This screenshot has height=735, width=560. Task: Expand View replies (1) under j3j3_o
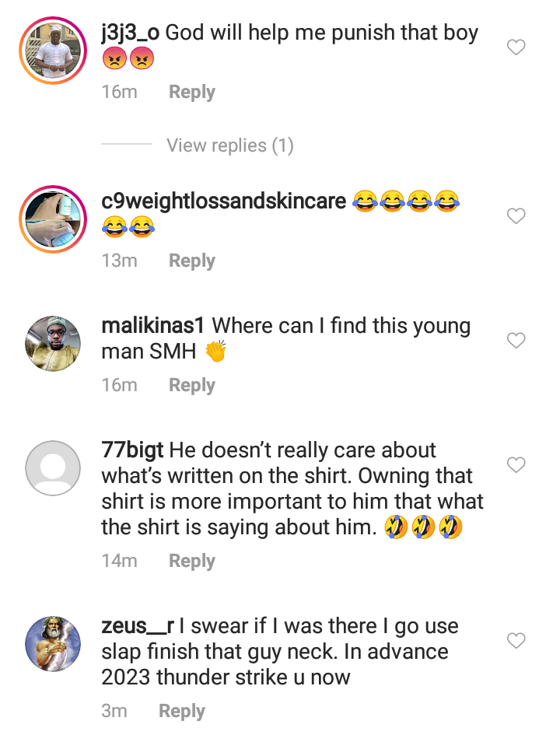tap(229, 145)
